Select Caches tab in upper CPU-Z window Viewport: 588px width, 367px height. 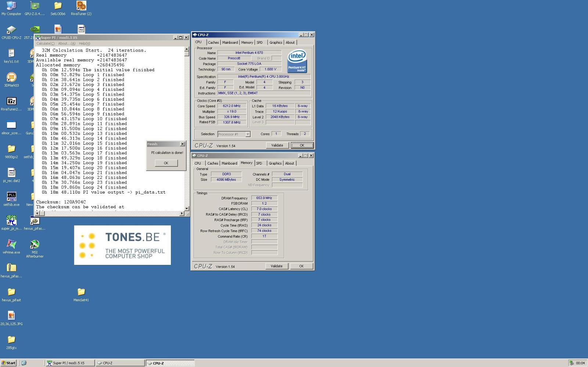(213, 43)
